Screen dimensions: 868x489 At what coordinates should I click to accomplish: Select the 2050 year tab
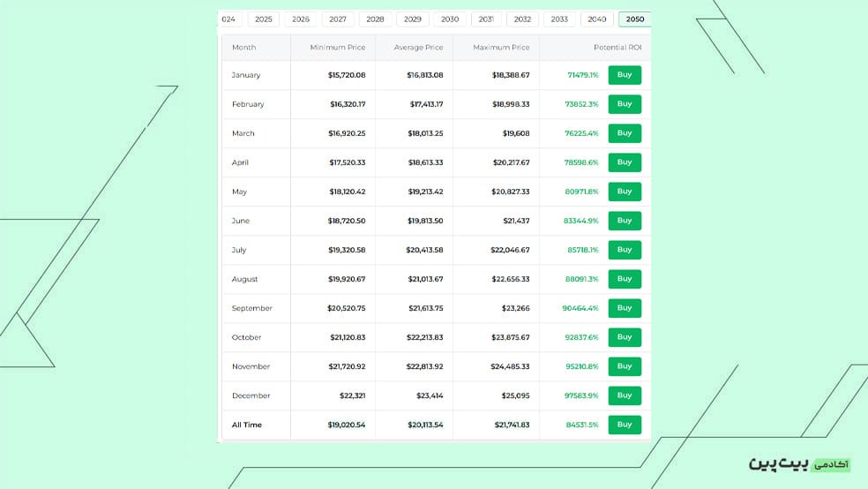click(634, 19)
